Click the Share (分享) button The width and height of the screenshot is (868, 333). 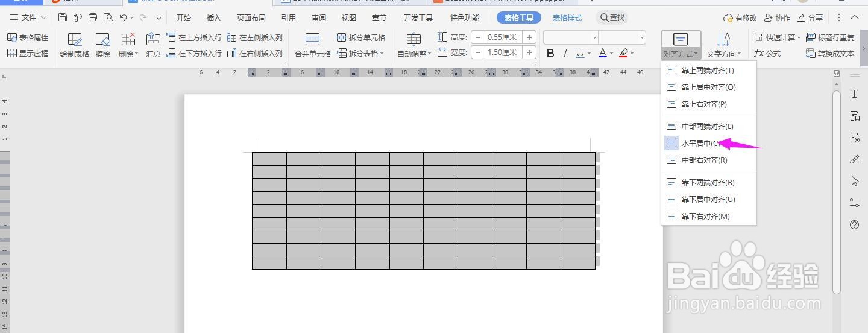click(810, 17)
